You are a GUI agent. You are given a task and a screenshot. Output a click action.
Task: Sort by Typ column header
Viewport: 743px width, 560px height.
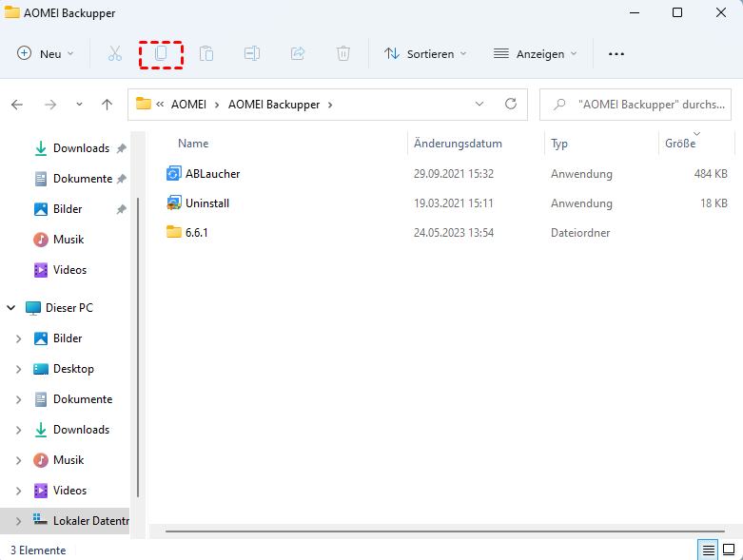tap(559, 144)
